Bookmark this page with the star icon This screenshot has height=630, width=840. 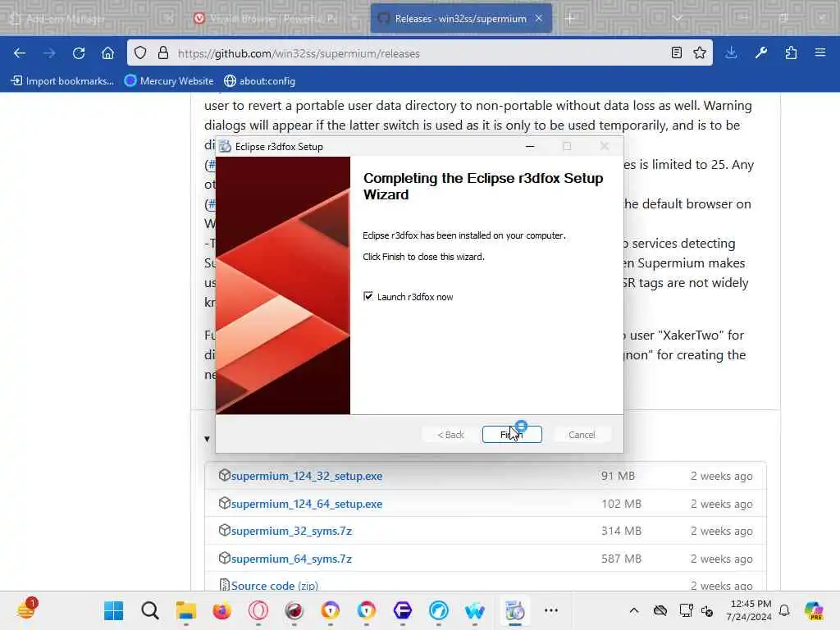700,53
